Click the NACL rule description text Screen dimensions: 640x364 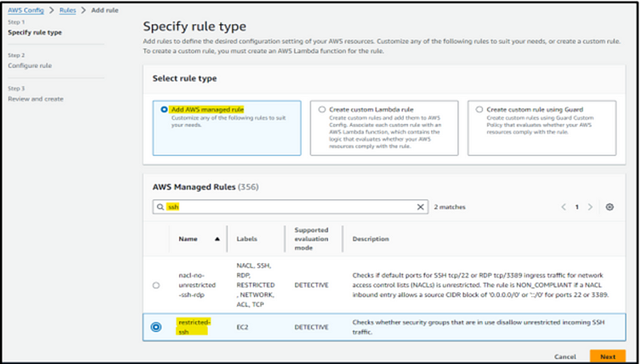click(481, 285)
